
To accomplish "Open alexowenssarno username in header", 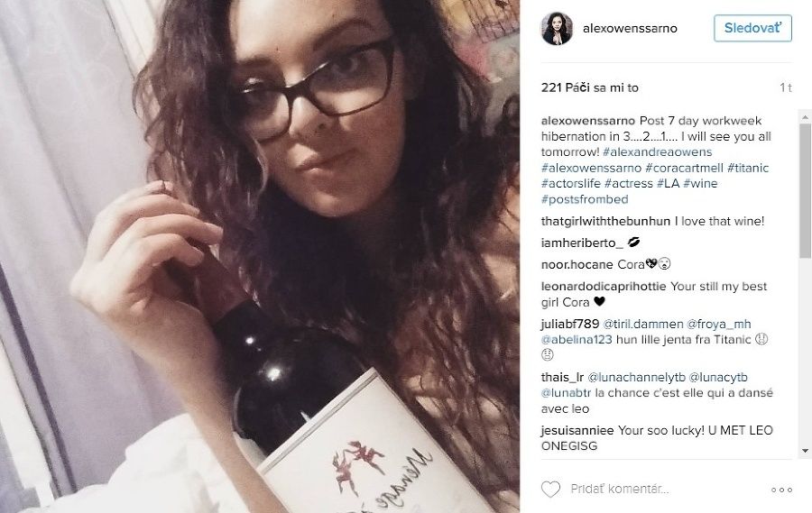I will [x=630, y=29].
